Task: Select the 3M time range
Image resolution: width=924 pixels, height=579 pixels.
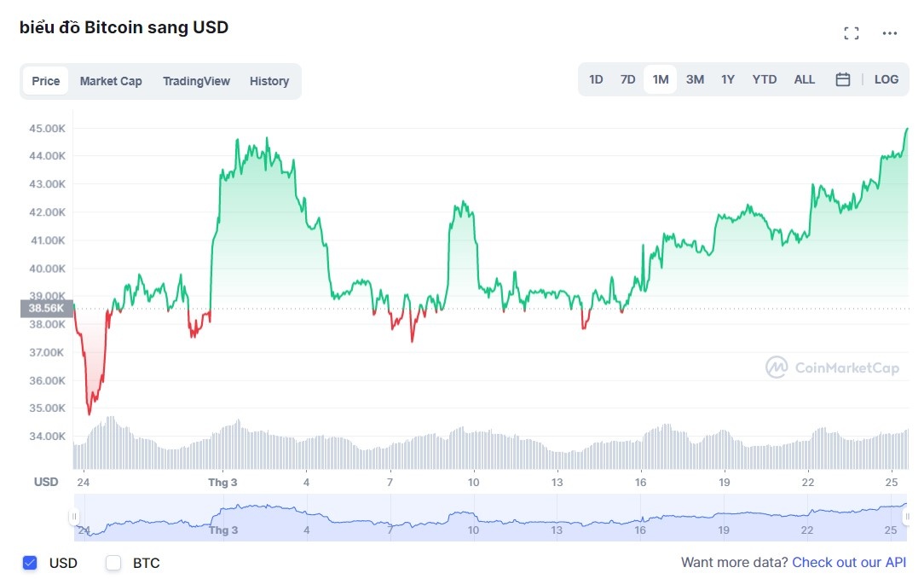Action: point(695,78)
